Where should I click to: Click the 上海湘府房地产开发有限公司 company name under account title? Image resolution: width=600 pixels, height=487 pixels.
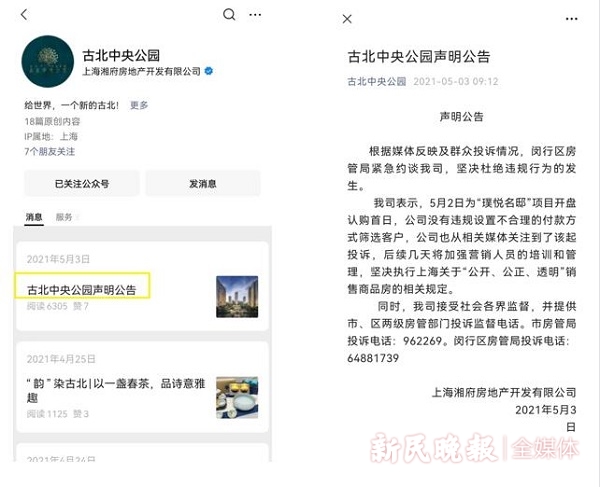pos(142,71)
